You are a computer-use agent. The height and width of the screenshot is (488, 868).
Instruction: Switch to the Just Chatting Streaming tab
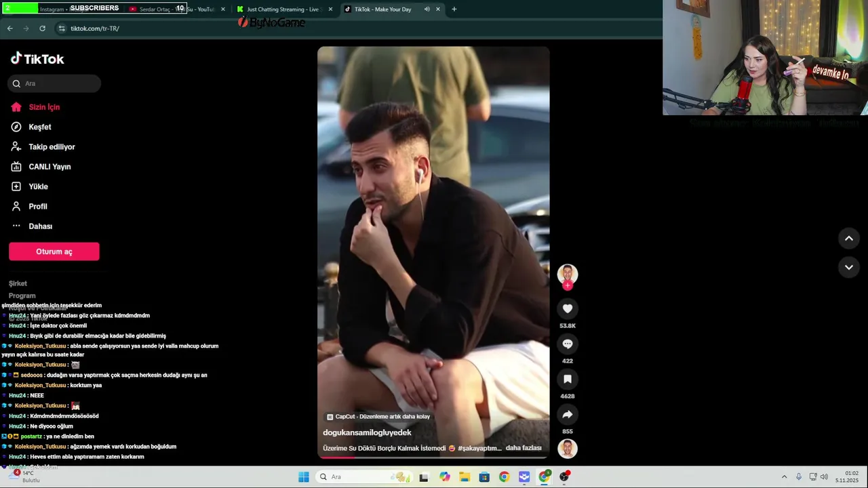click(x=283, y=9)
